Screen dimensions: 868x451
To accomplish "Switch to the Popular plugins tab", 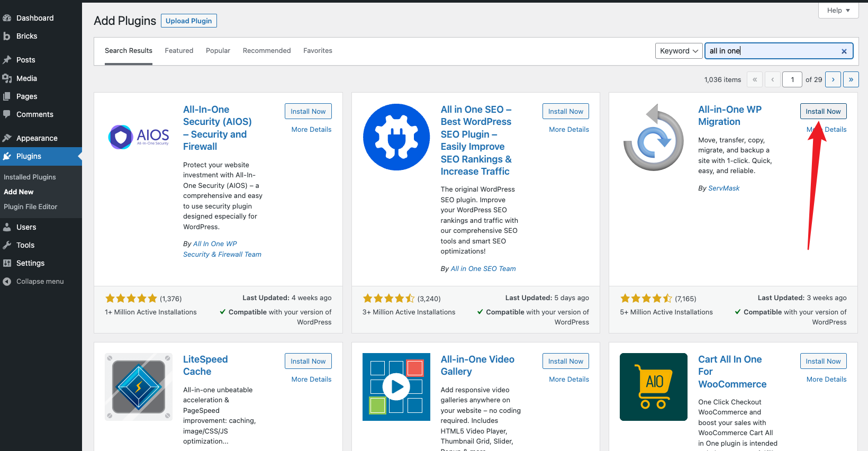I will pyautogui.click(x=218, y=51).
